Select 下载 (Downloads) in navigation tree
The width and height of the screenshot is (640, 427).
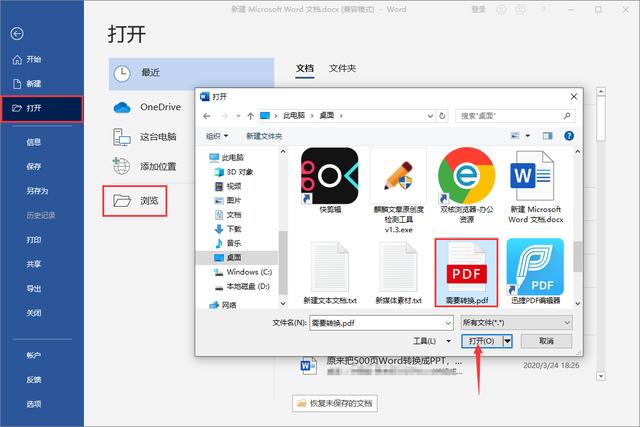click(228, 229)
